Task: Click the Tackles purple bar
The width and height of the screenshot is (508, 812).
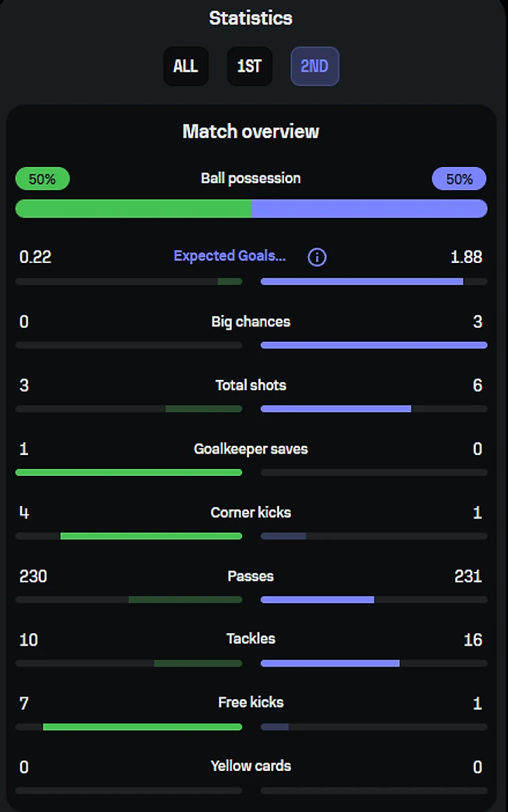Action: [331, 663]
